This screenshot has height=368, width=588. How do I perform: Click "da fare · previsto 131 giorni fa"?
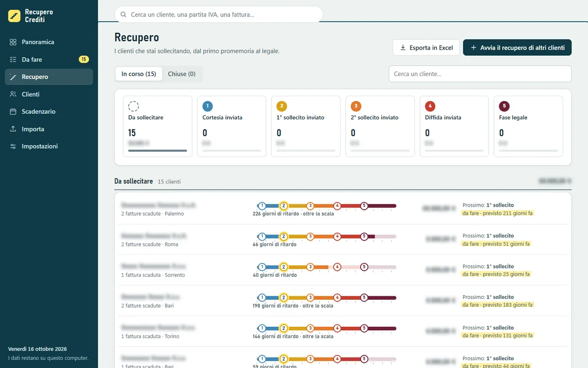tap(497, 336)
